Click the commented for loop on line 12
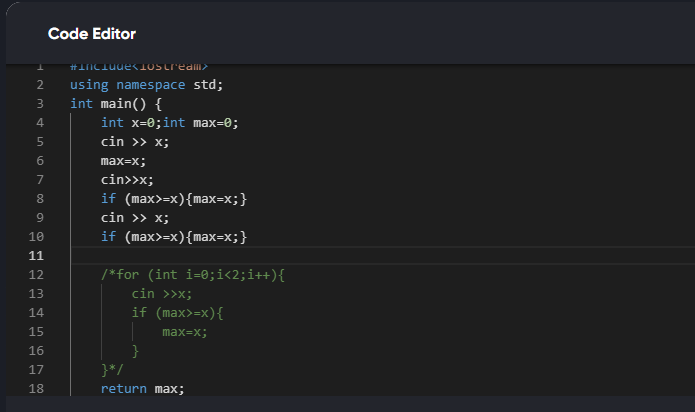 pos(193,275)
